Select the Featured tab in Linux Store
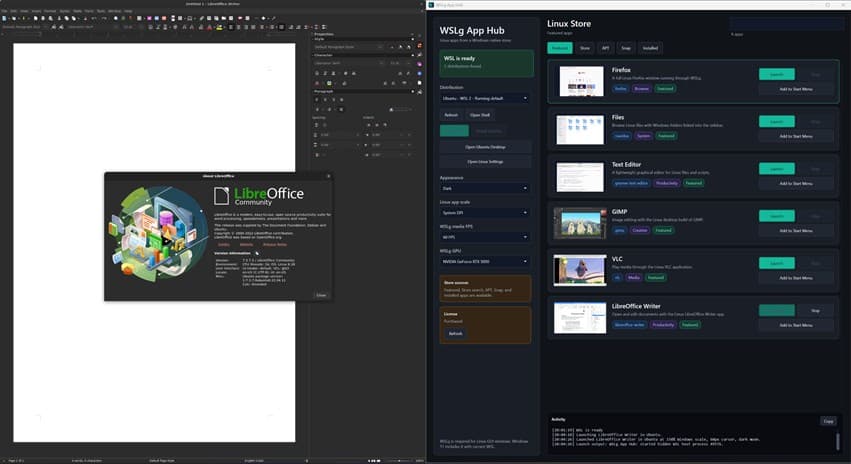The image size is (851, 464). click(560, 48)
